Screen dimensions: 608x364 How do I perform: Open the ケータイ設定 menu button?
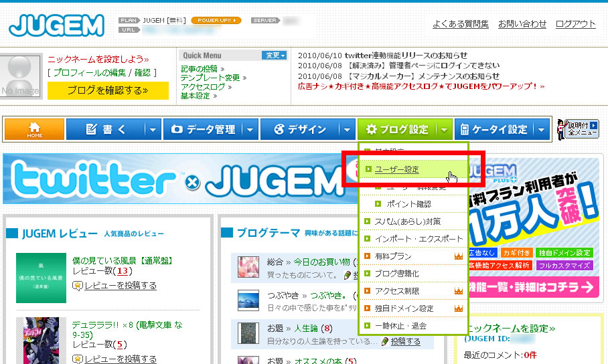coord(494,129)
